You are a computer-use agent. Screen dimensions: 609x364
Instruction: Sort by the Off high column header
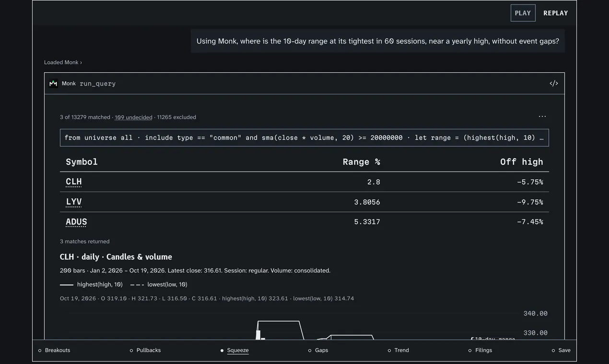click(522, 162)
